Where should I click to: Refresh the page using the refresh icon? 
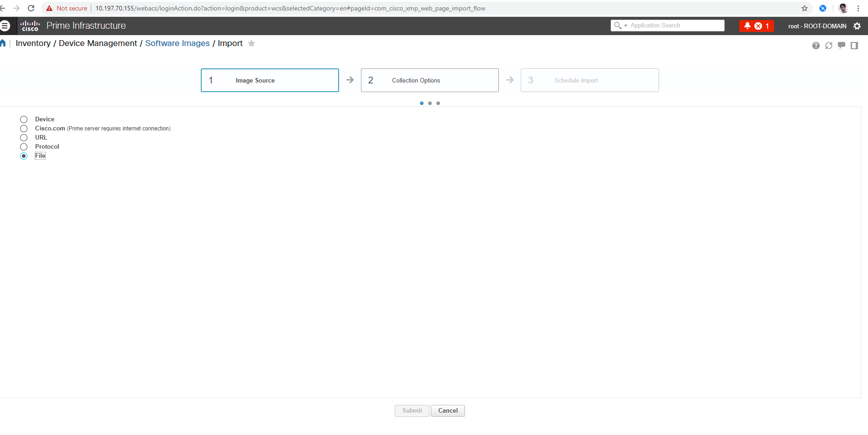tap(829, 46)
